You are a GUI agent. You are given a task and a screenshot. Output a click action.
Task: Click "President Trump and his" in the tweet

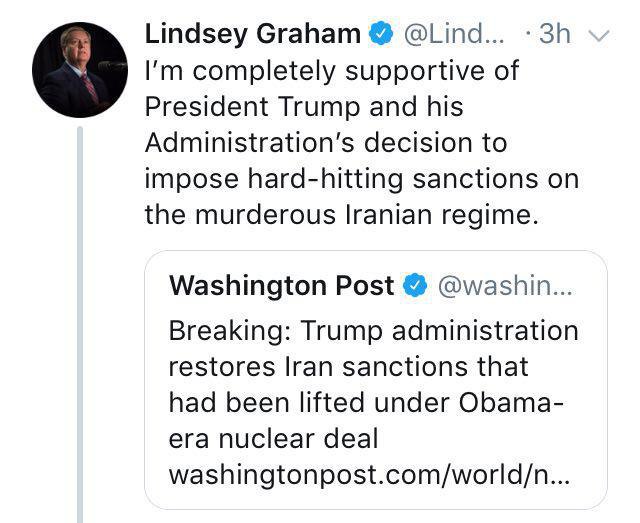click(x=304, y=107)
